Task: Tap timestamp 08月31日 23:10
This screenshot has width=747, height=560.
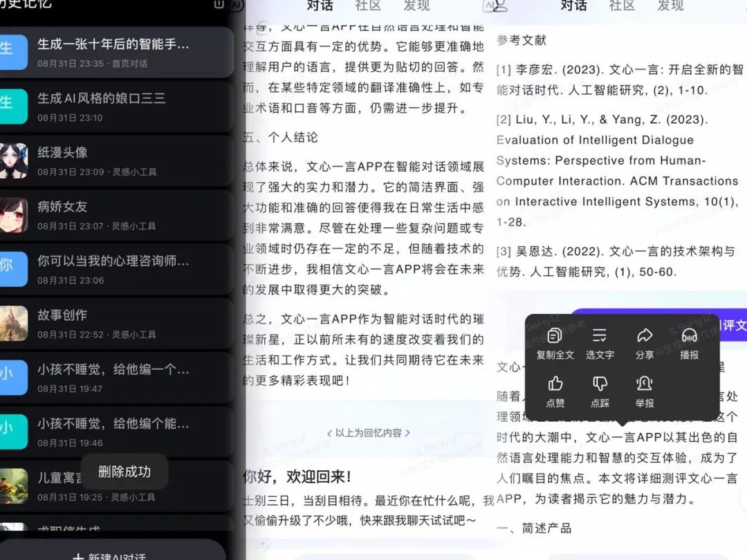Action: point(70,118)
